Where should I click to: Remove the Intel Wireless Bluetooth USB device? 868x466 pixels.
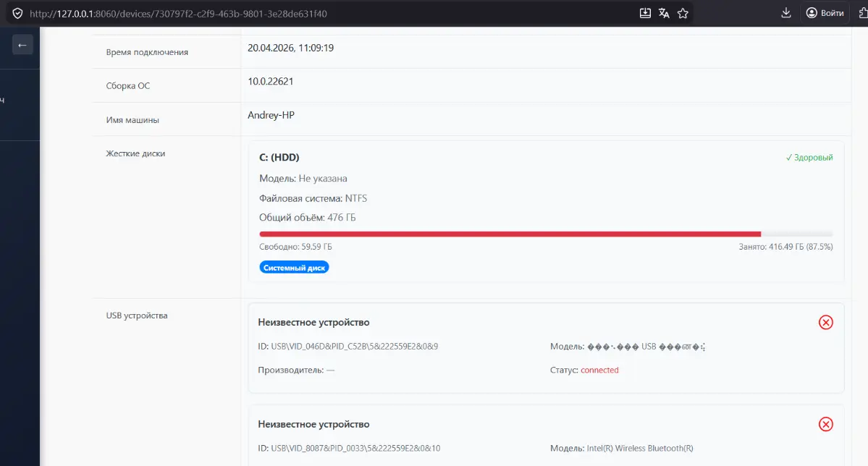[x=825, y=424]
